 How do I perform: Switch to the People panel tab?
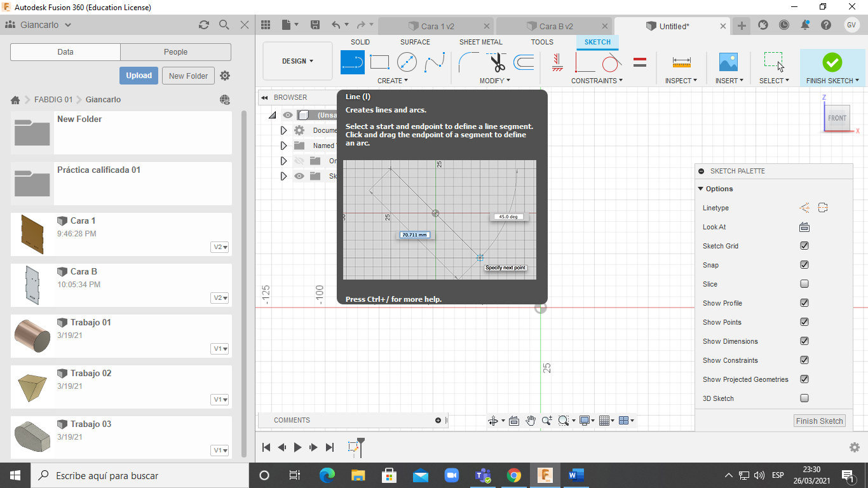pyautogui.click(x=175, y=52)
